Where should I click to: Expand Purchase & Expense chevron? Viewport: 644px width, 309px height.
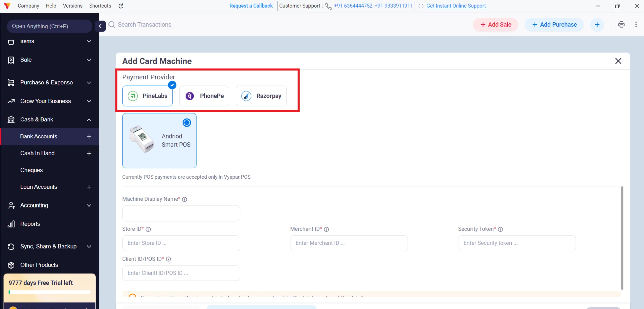(x=89, y=83)
